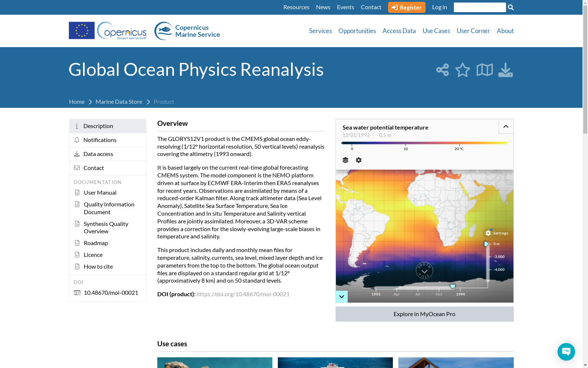The width and height of the screenshot is (588, 368).
Task: Open the Synthesis Quality Overview
Action: click(x=106, y=228)
